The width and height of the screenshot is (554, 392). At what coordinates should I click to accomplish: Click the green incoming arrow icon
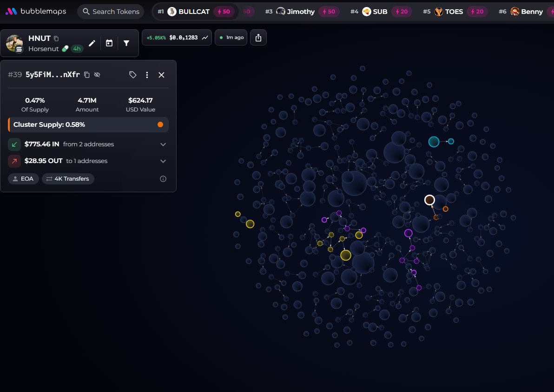pos(14,144)
